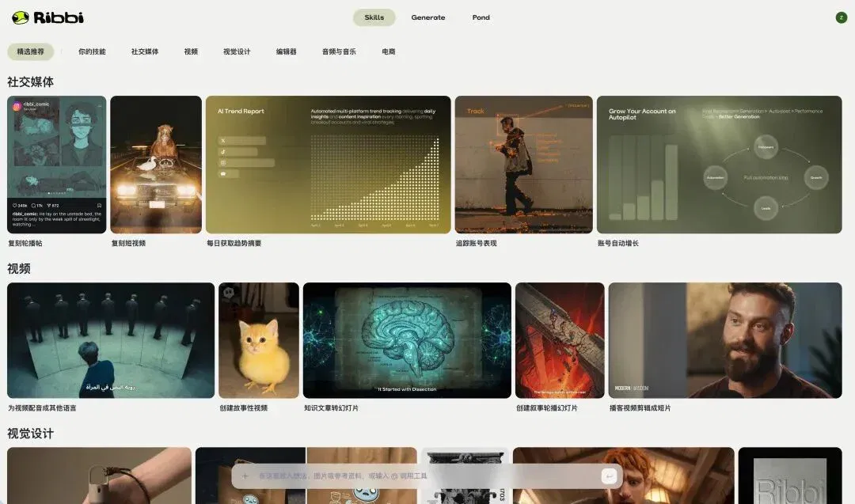
Task: Open the 复刻轮播帖 comic carousel card
Action: 57,165
